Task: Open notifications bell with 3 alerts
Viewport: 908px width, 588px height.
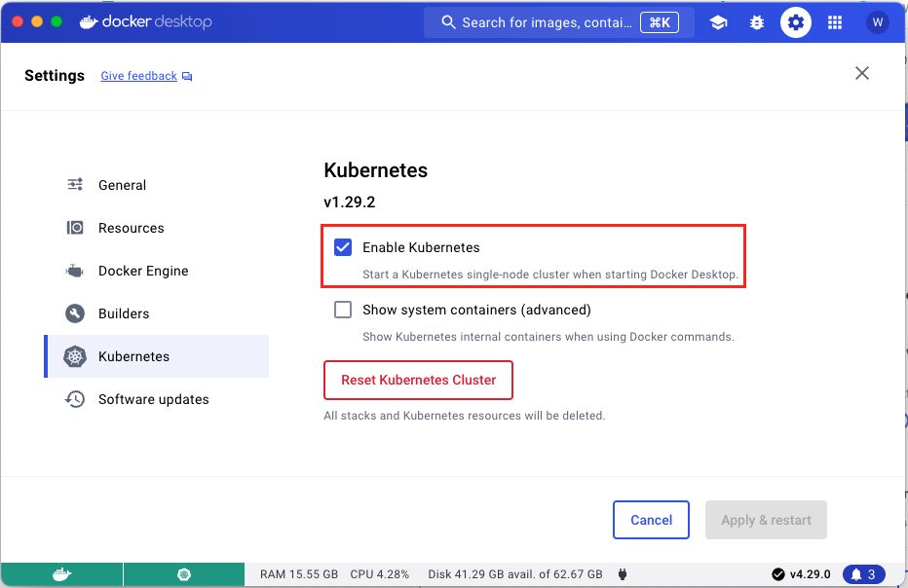Action: tap(863, 574)
